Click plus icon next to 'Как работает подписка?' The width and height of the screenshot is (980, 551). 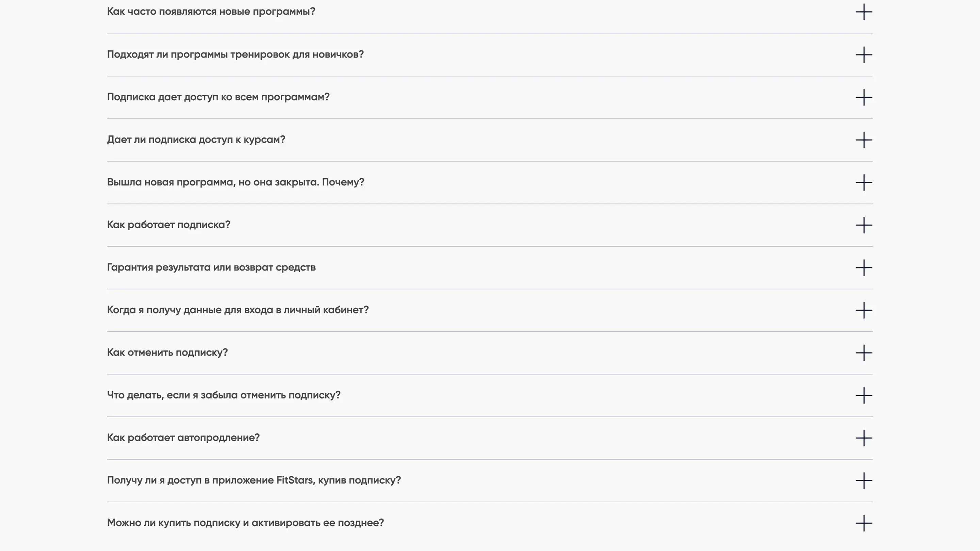click(864, 225)
